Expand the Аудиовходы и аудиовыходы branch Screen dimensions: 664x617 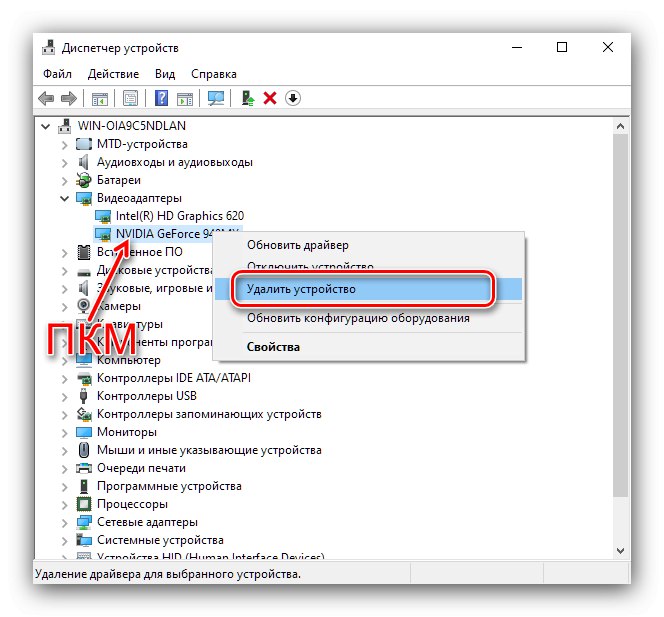click(64, 163)
